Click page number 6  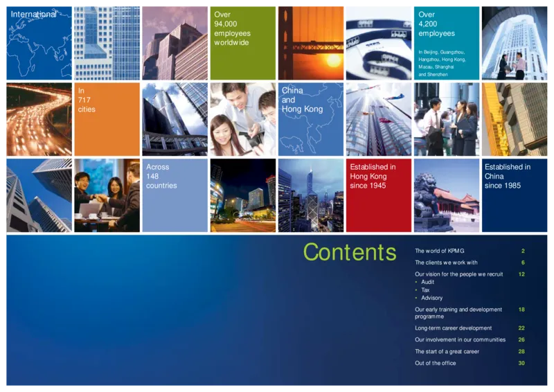(x=523, y=262)
